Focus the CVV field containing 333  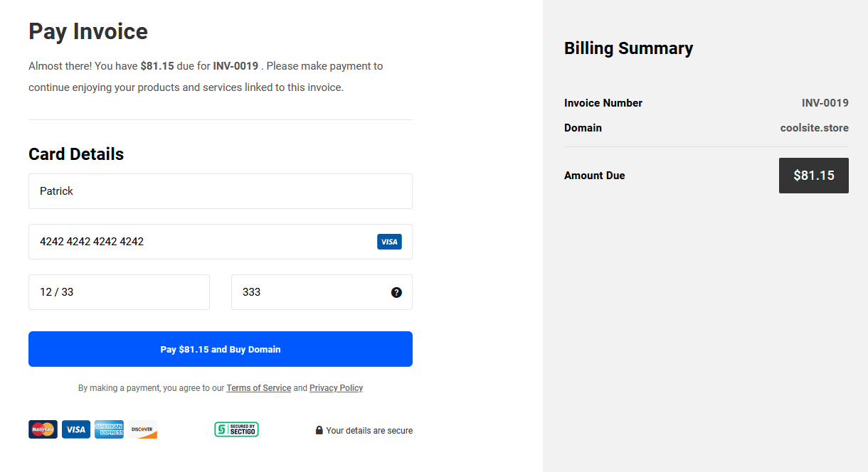tap(322, 292)
